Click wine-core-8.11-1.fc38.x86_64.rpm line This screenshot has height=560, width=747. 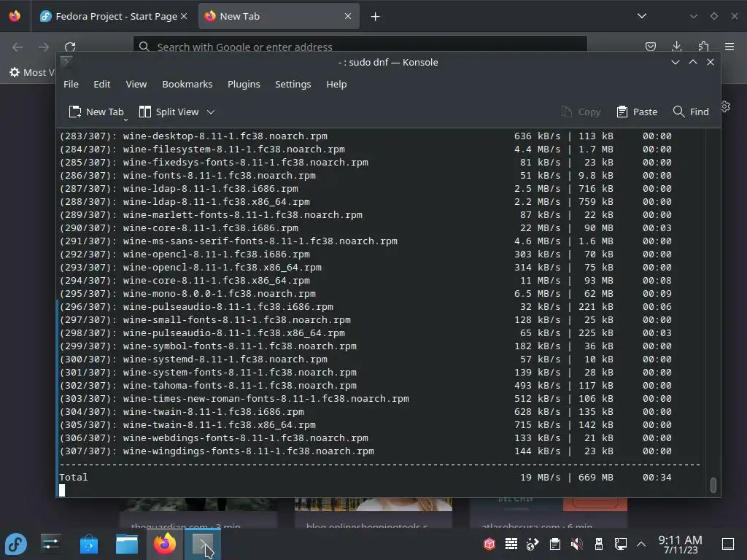pos(365,281)
